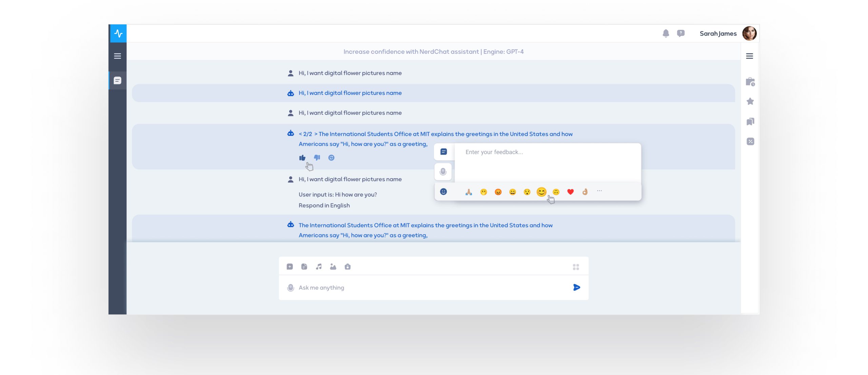The width and height of the screenshot is (868, 375).
Task: Click the thumbs down icon
Action: click(317, 158)
